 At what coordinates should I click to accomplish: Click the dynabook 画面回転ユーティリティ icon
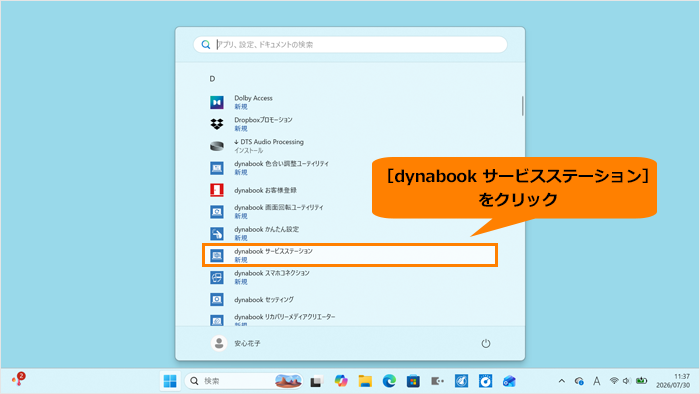(x=217, y=212)
